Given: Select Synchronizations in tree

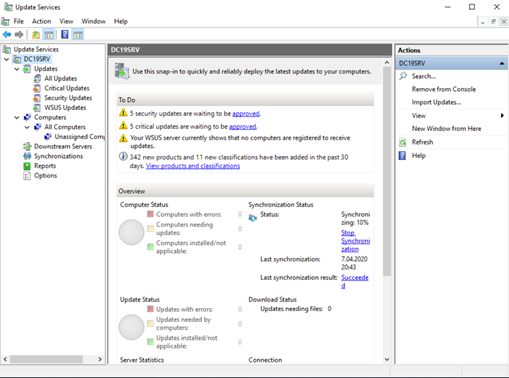Looking at the screenshot, I should [x=58, y=156].
